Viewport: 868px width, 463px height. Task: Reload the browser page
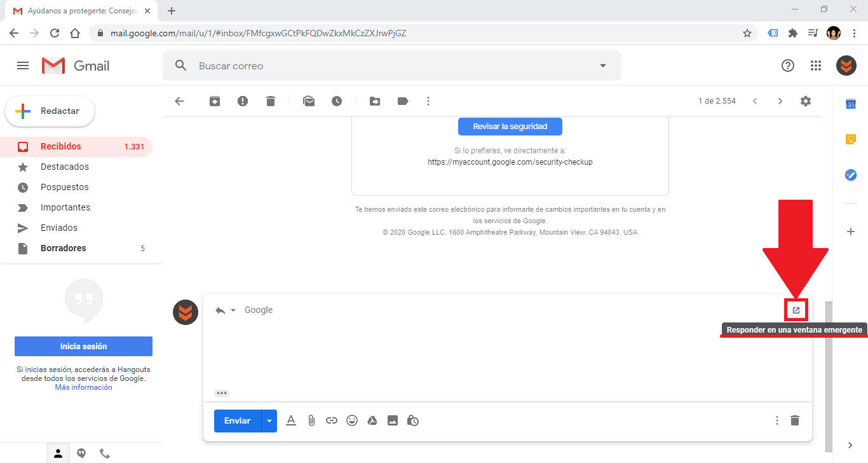point(55,33)
